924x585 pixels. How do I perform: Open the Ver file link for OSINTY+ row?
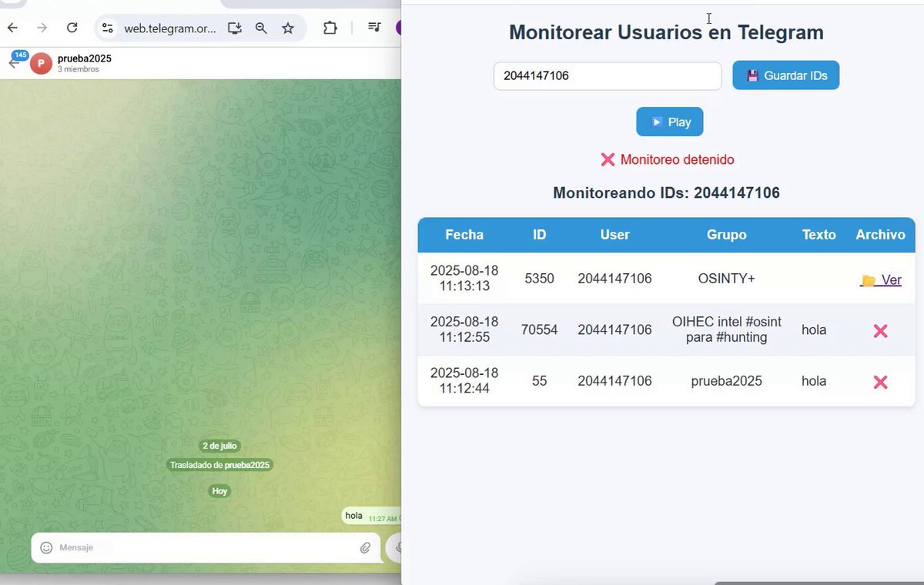[881, 280]
